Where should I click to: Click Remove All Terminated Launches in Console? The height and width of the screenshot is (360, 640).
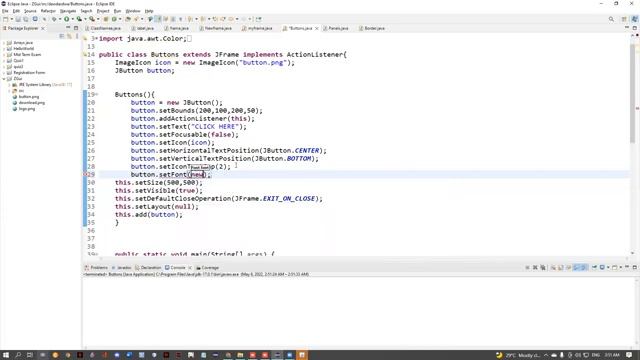pos(543,268)
